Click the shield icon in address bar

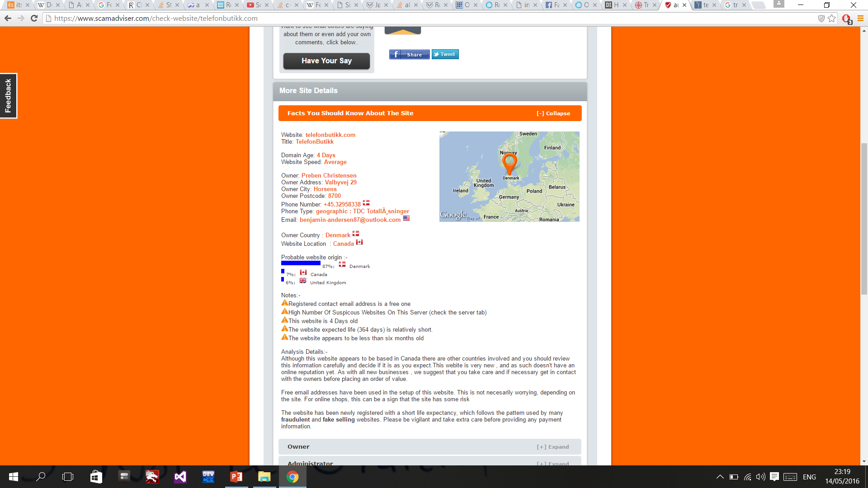point(821,19)
